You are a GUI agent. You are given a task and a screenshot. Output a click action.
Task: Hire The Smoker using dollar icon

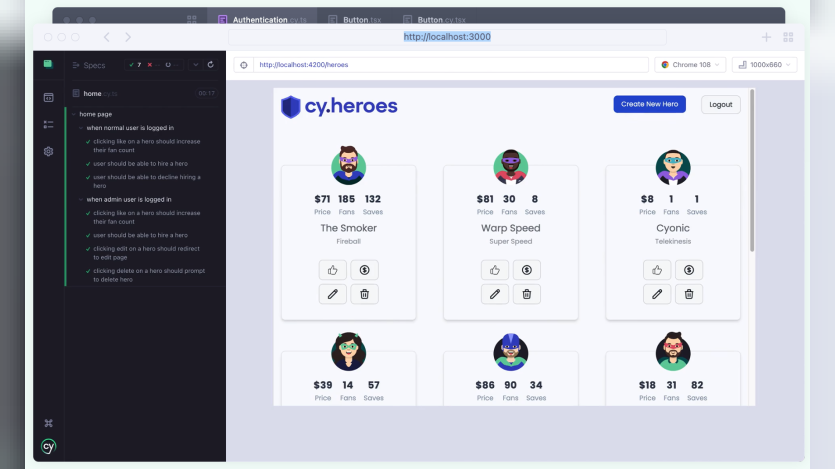point(365,270)
